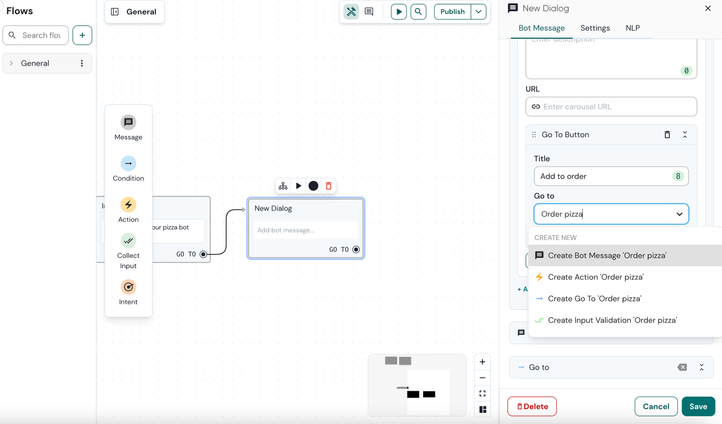
Task: Expand the General flow tree item
Action: [x=12, y=63]
